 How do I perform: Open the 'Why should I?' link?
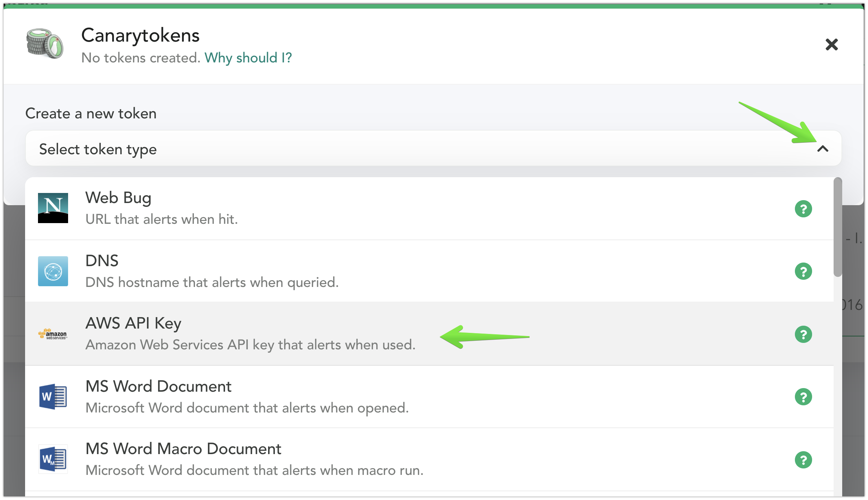248,58
